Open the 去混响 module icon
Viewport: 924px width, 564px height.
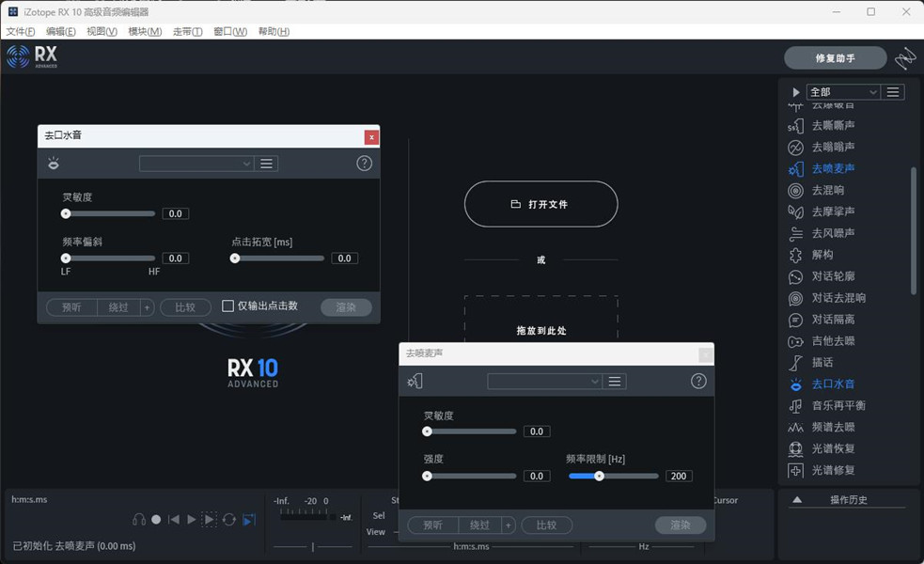795,191
